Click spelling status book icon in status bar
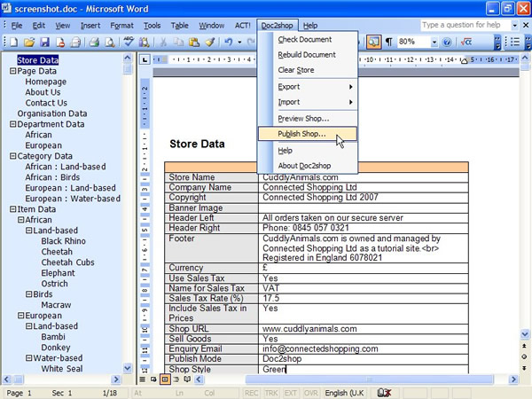 click(384, 393)
